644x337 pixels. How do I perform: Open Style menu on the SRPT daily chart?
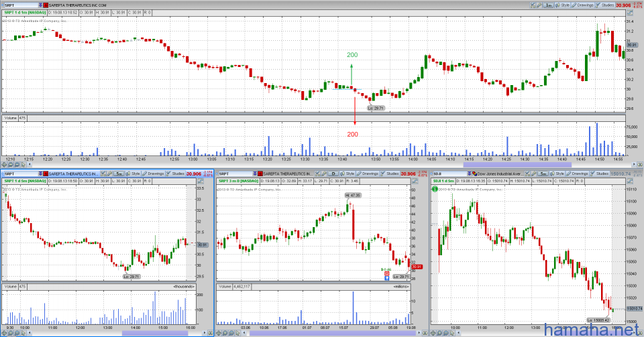[x=347, y=174]
